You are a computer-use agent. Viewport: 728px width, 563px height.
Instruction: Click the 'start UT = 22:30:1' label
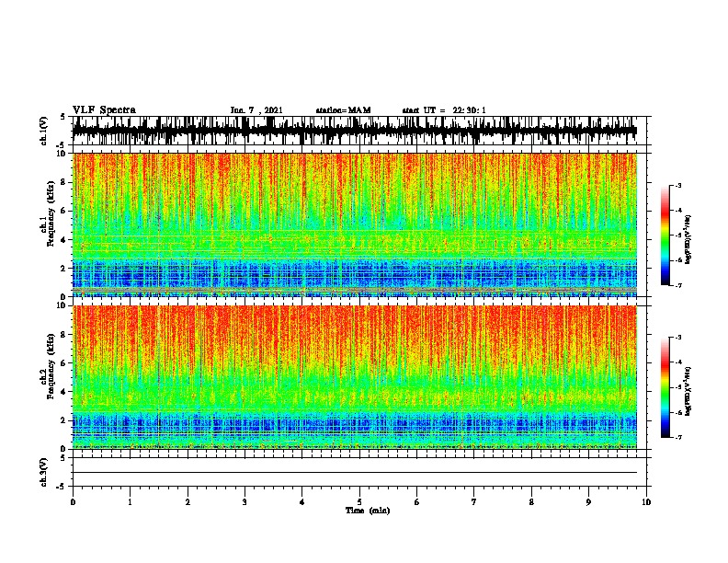tap(444, 110)
